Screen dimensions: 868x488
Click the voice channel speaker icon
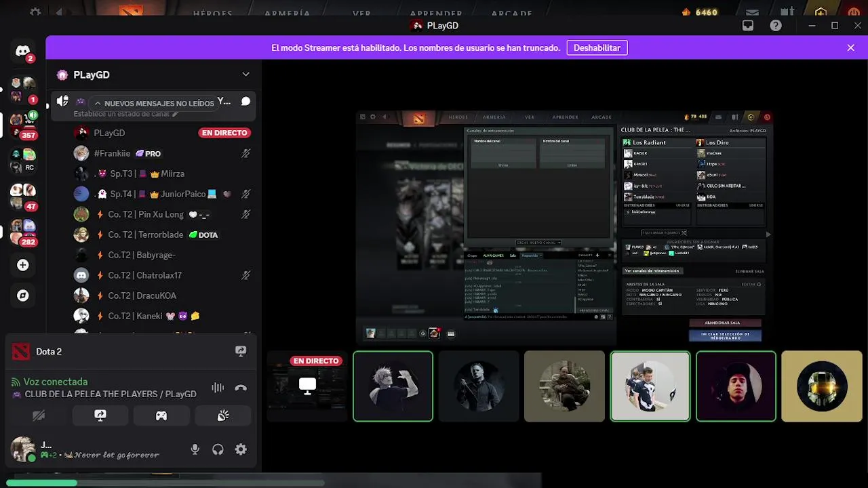[62, 101]
